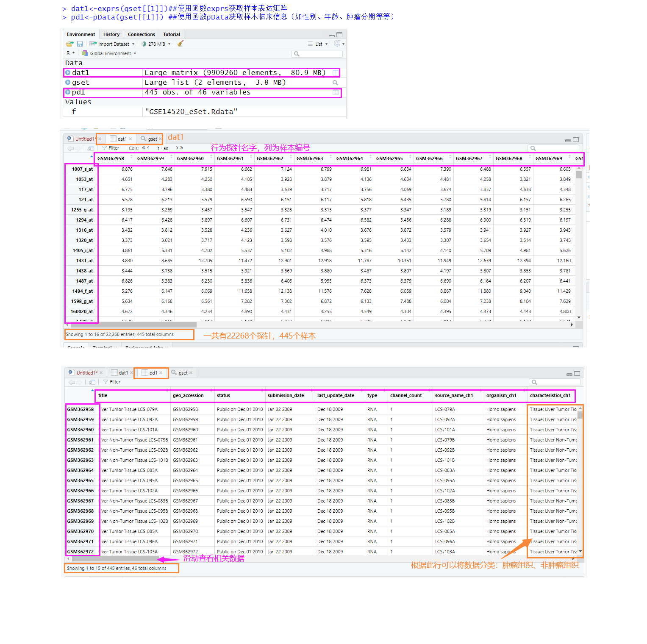The image size is (647, 644).
Task: Click the memory usage pie icon
Action: point(144,44)
